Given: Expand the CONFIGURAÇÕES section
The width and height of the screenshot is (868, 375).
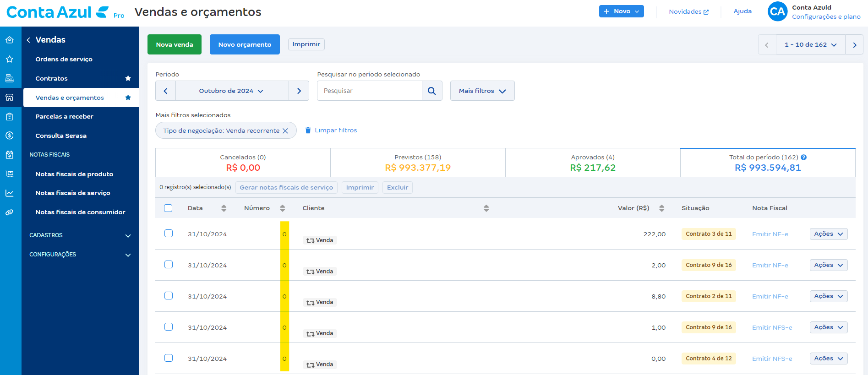Looking at the screenshot, I should pyautogui.click(x=80, y=255).
